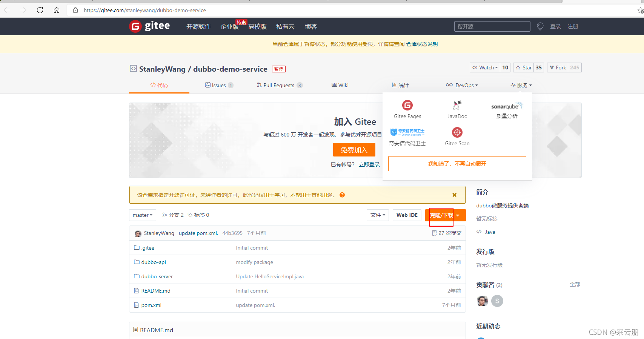Open the dubbo-server folder
The image size is (644, 339).
[x=157, y=276]
